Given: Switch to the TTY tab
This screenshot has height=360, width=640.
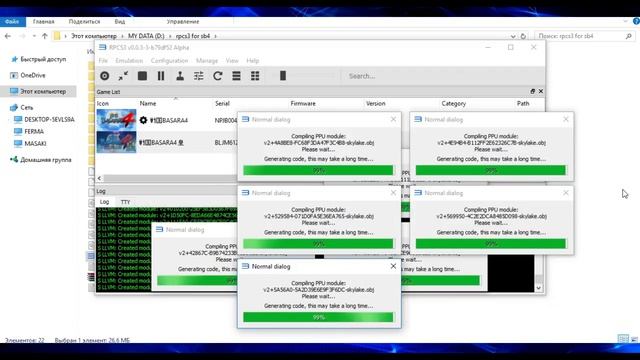Looking at the screenshot, I should 125,202.
